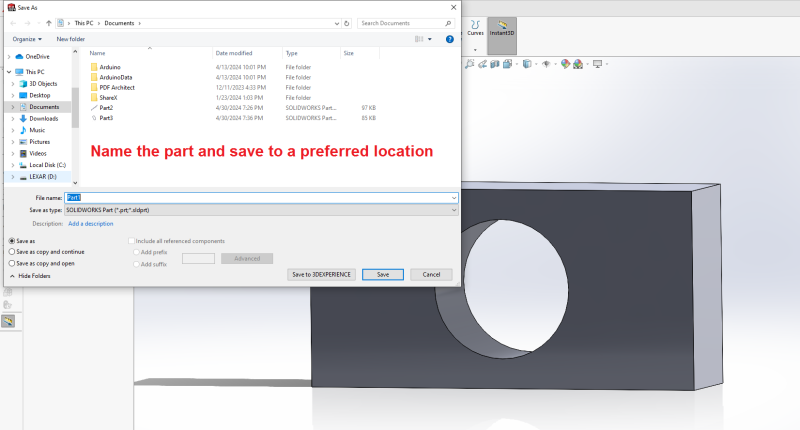
Task: Click the Cancel button
Action: point(431,274)
